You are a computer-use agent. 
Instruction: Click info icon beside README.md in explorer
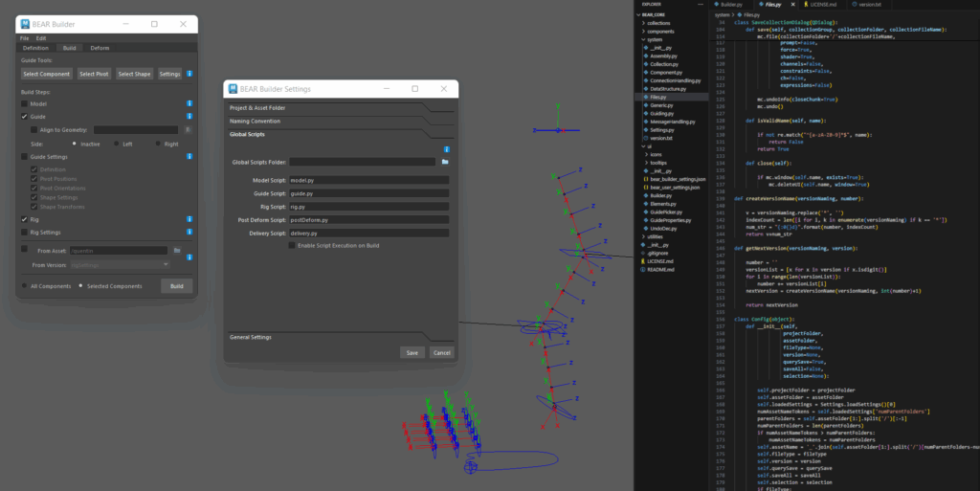coord(642,269)
